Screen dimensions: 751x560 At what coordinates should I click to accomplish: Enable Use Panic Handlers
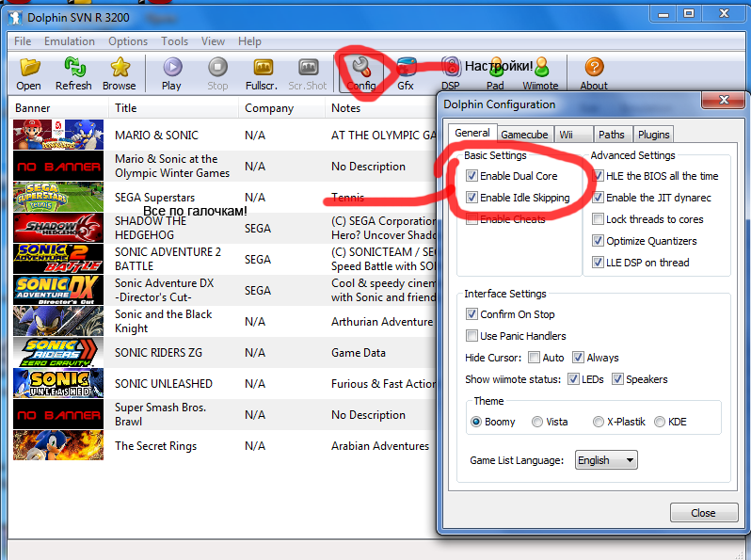pyautogui.click(x=471, y=335)
